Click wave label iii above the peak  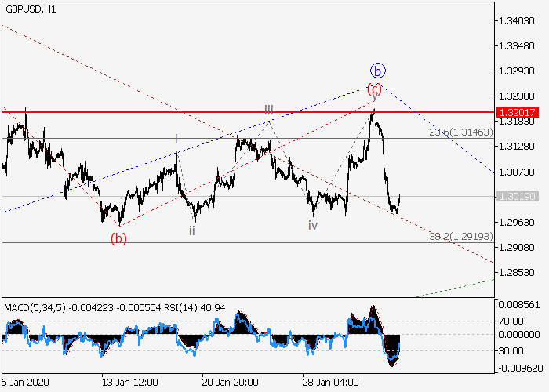click(268, 110)
